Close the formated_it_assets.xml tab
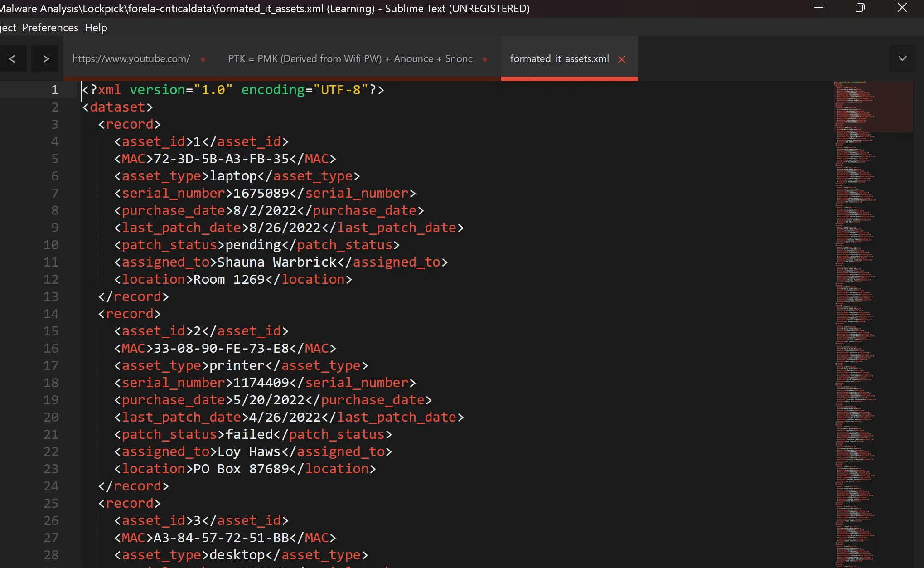The height and width of the screenshot is (568, 924). pyautogui.click(x=622, y=59)
